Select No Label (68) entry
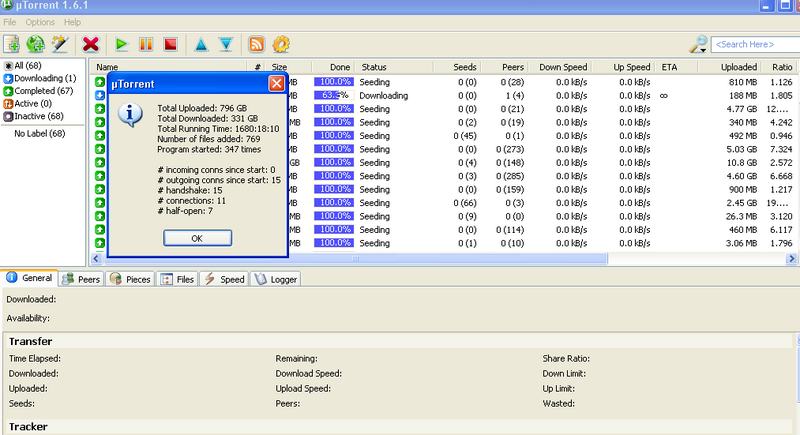This screenshot has width=800, height=435. click(x=40, y=134)
